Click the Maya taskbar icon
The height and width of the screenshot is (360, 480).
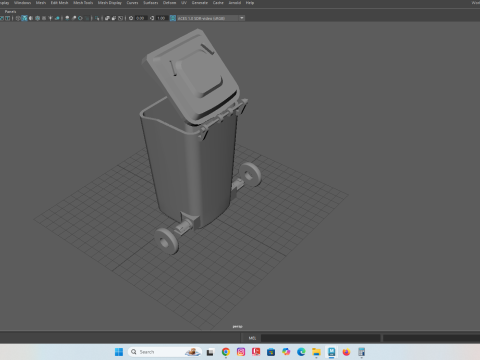click(331, 352)
